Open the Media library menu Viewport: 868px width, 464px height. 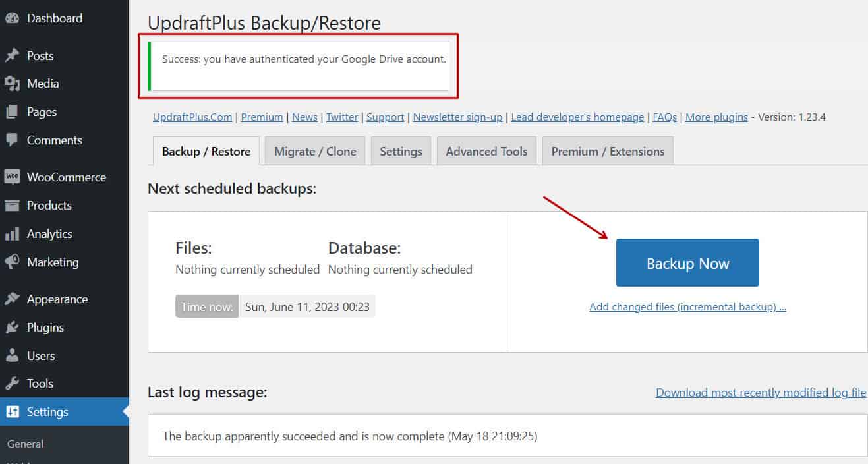(65, 84)
